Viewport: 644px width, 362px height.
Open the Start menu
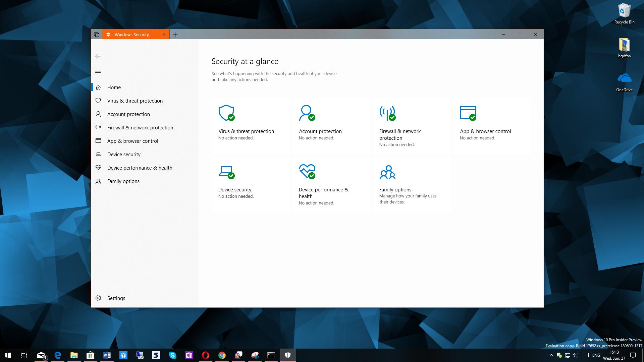coord(8,355)
